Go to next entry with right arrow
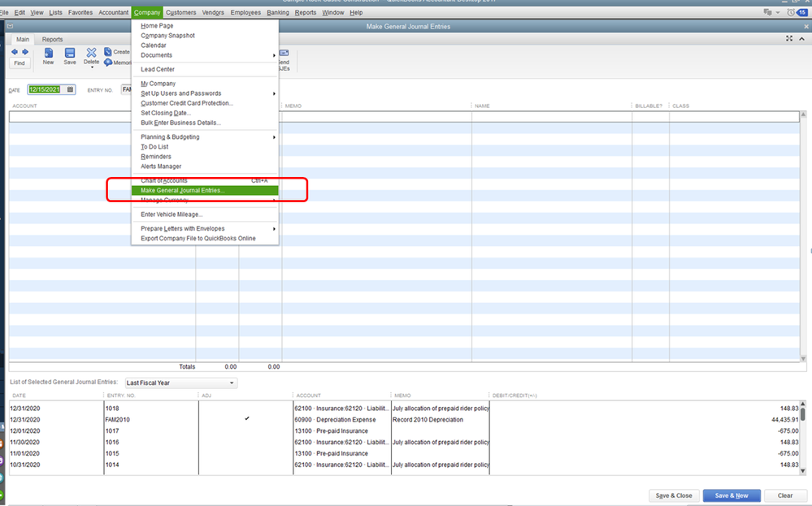 point(25,52)
